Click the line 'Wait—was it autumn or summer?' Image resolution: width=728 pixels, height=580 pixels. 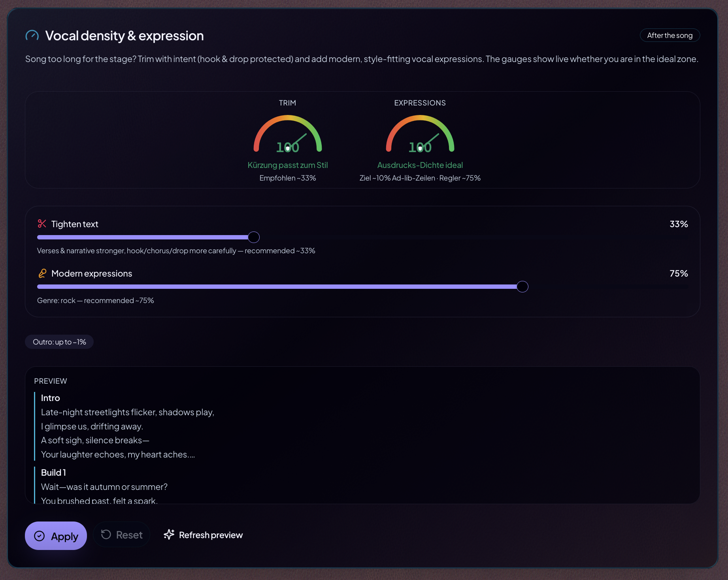104,487
